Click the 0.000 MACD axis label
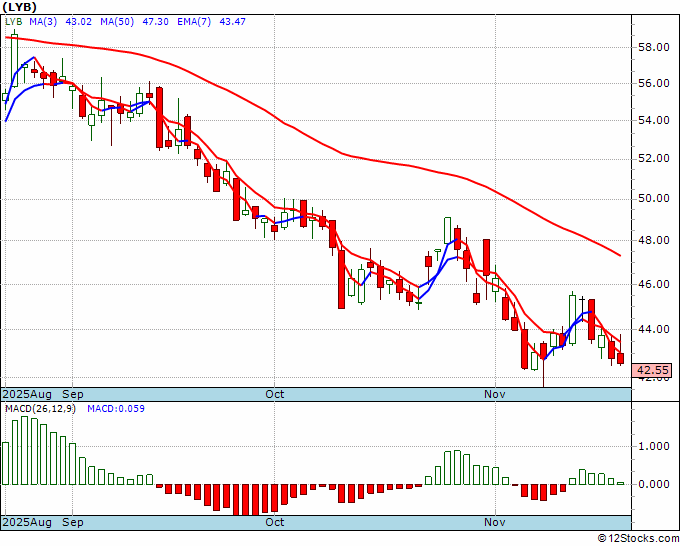The height and width of the screenshot is (546, 680). pos(654,484)
